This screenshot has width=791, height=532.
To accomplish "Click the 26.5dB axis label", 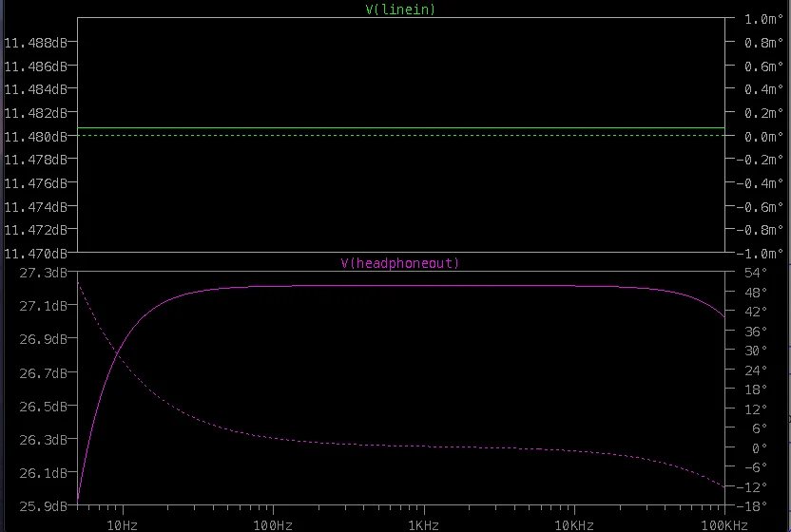I will [44, 407].
